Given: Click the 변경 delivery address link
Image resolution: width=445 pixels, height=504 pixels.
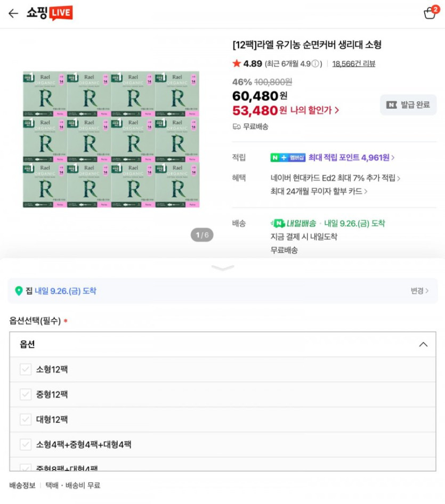Looking at the screenshot, I should coord(419,291).
